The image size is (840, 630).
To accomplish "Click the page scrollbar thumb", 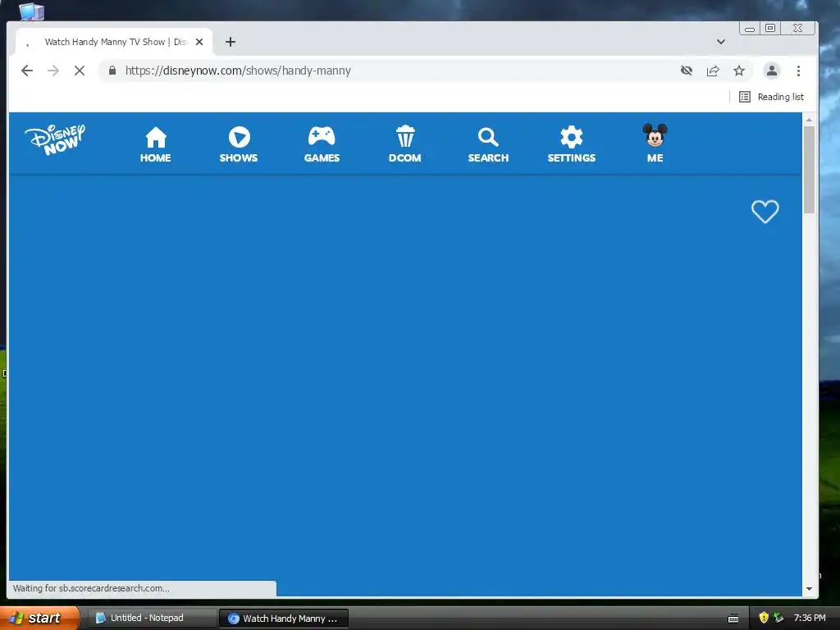I will [x=809, y=169].
